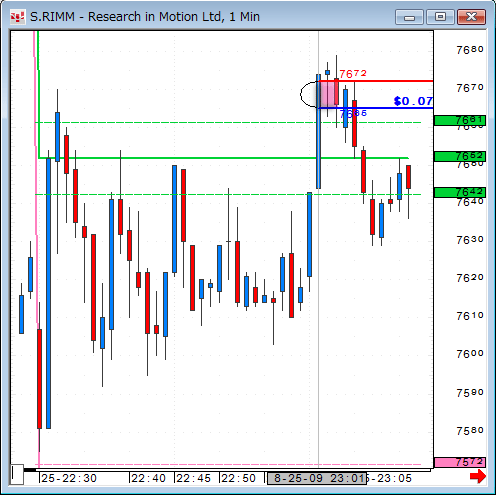Click the 22:50 time axis label
Screen dimensions: 496x495
pyautogui.click(x=238, y=478)
